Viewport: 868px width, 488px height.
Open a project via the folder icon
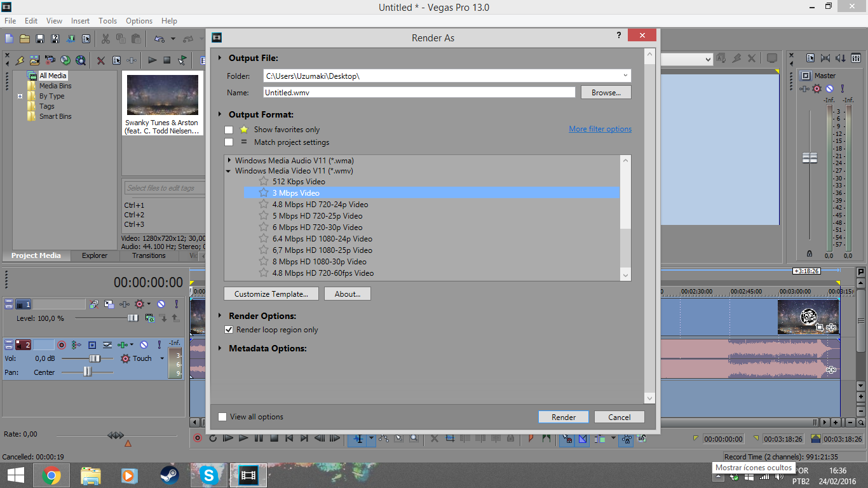(x=25, y=39)
